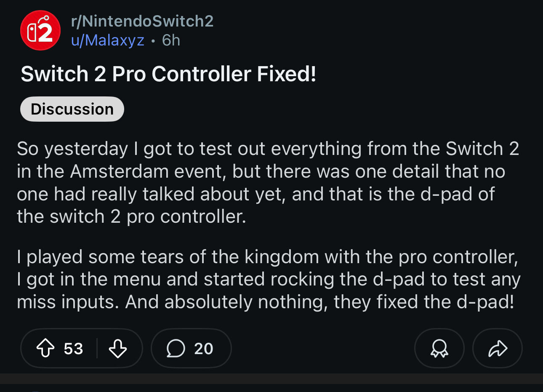Viewport: 543px width, 392px height.
Task: Click the separator bar below the post
Action: [271, 379]
